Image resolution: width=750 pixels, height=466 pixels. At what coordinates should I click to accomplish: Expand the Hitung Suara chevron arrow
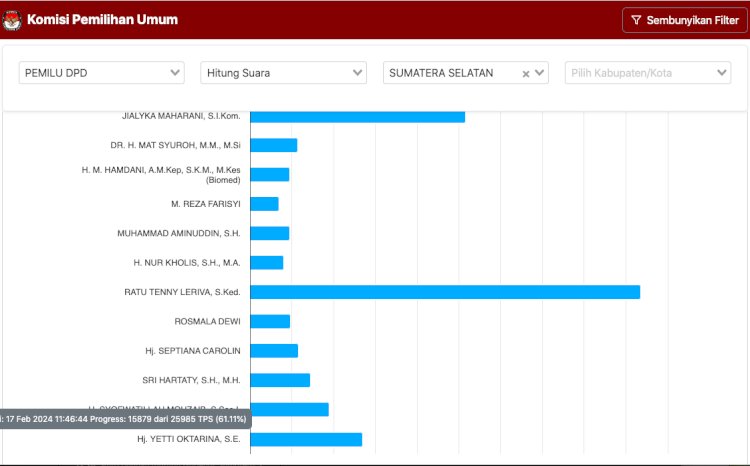pos(357,73)
